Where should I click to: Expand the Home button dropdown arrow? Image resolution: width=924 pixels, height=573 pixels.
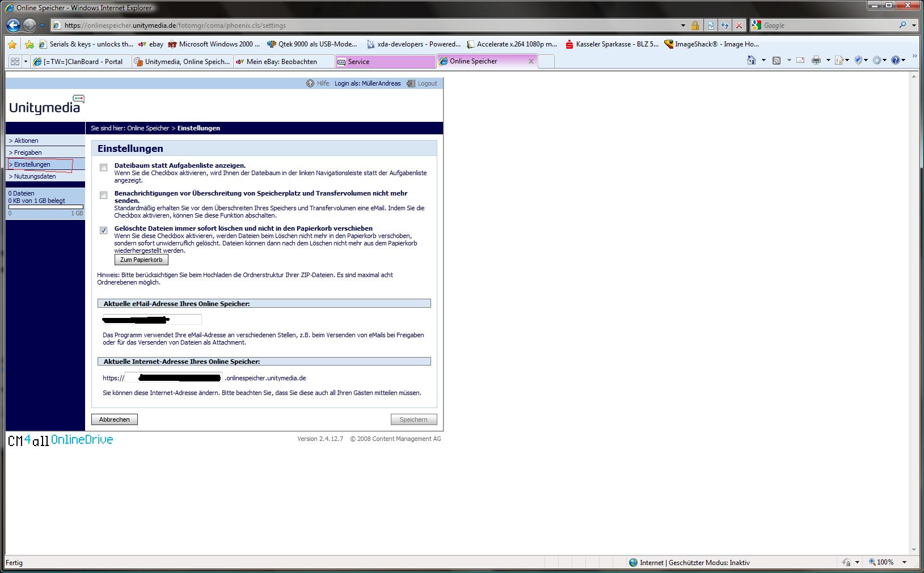763,60
